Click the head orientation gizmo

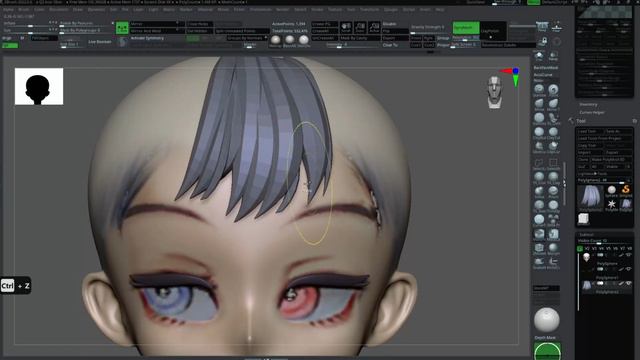(494, 92)
